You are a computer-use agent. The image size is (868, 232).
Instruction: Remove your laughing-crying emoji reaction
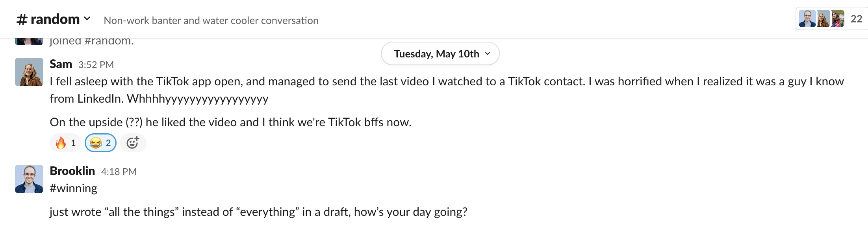pos(100,143)
